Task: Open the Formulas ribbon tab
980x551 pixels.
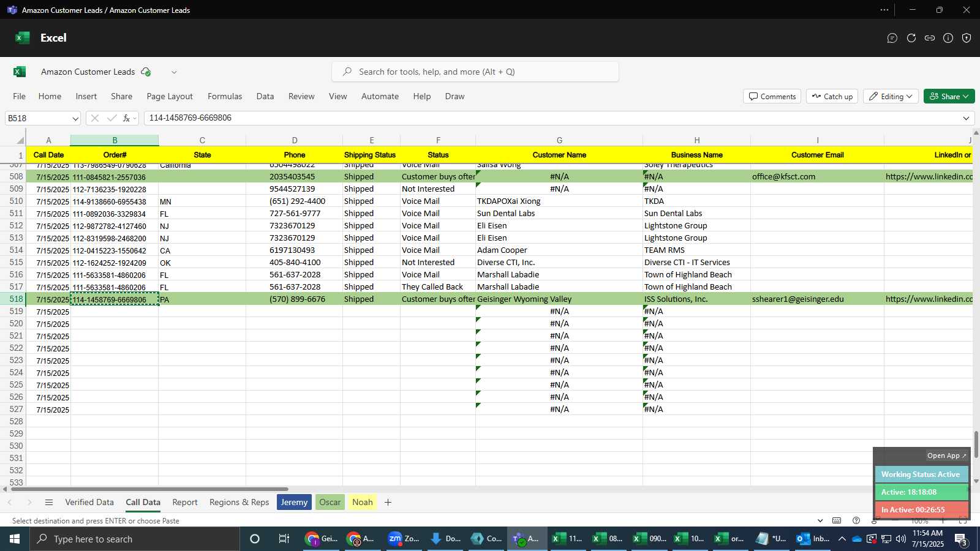Action: (x=225, y=97)
